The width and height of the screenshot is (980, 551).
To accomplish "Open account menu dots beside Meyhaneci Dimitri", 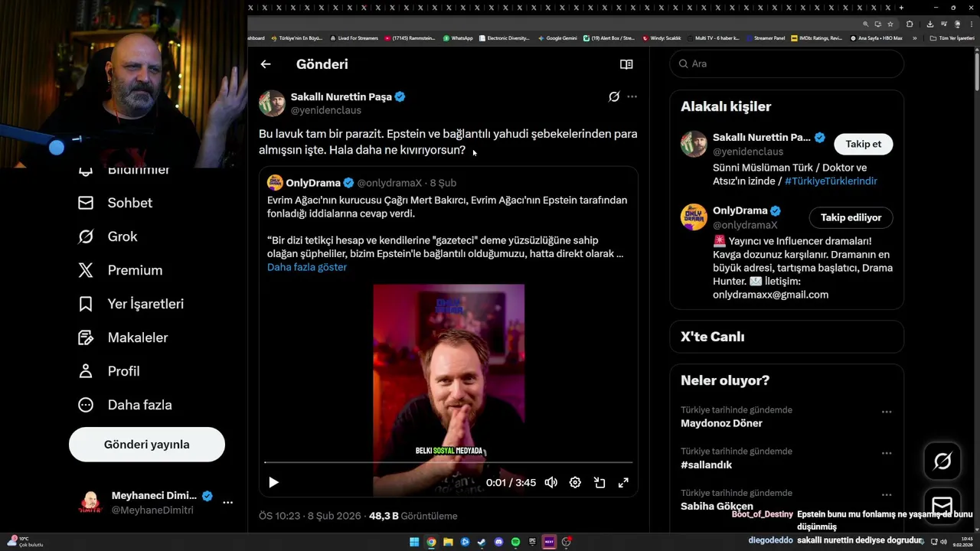I will (x=227, y=503).
